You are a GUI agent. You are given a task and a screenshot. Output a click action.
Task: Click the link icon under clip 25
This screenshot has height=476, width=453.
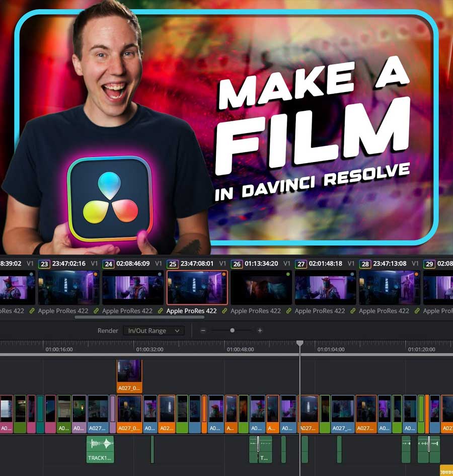point(224,311)
